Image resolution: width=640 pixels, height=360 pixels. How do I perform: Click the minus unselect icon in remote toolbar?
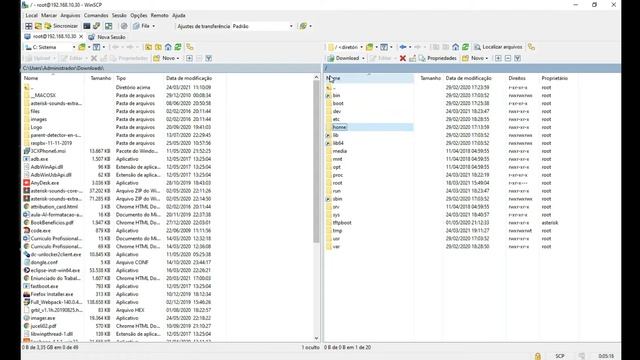[508, 58]
